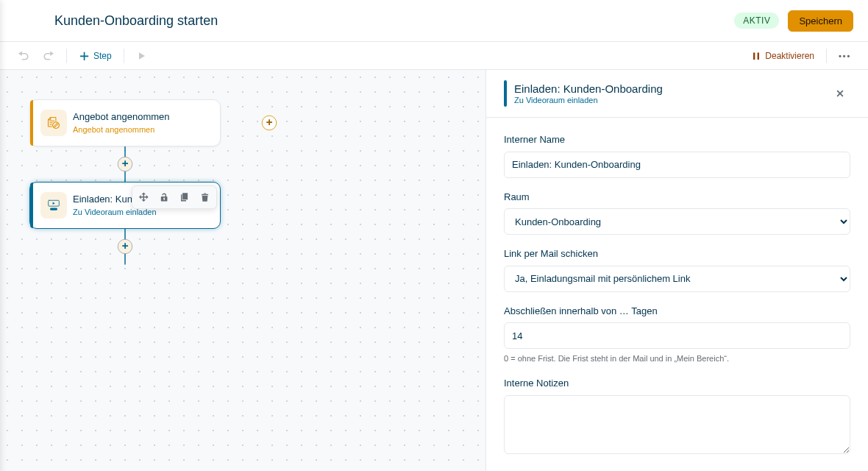Image resolution: width=868 pixels, height=471 pixels.
Task: Open the three-dot more options menu
Action: [x=844, y=56]
